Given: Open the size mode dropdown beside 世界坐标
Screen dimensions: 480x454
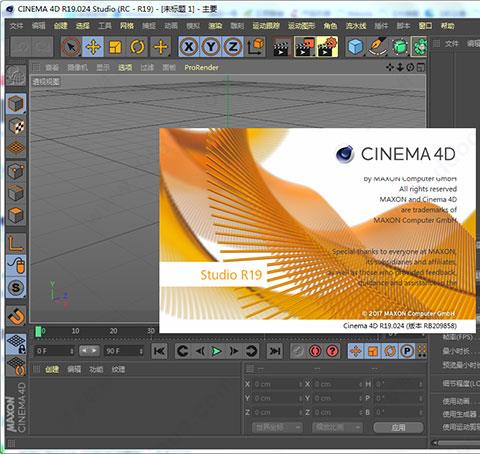Looking at the screenshot, I should pos(337,427).
